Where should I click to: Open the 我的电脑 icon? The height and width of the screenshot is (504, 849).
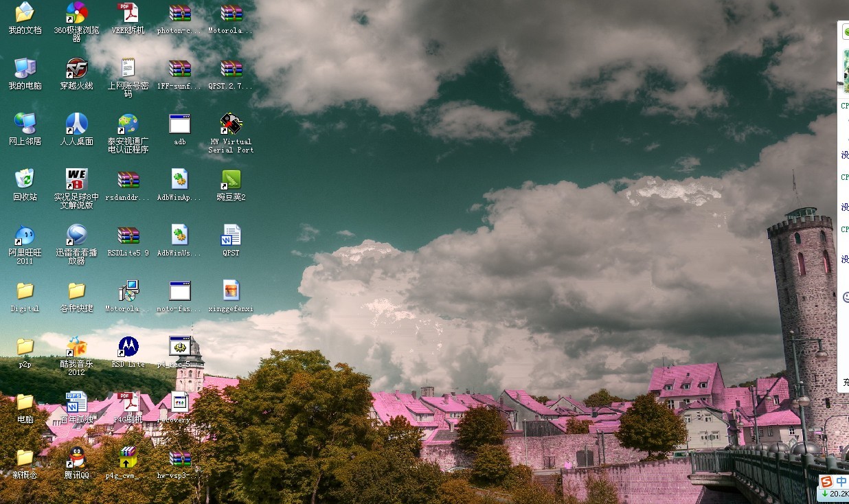tap(25, 67)
